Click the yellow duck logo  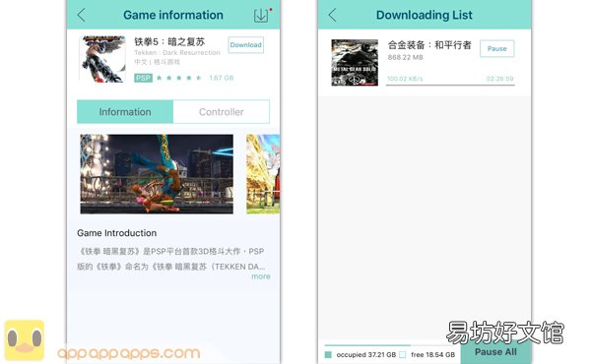(25, 340)
